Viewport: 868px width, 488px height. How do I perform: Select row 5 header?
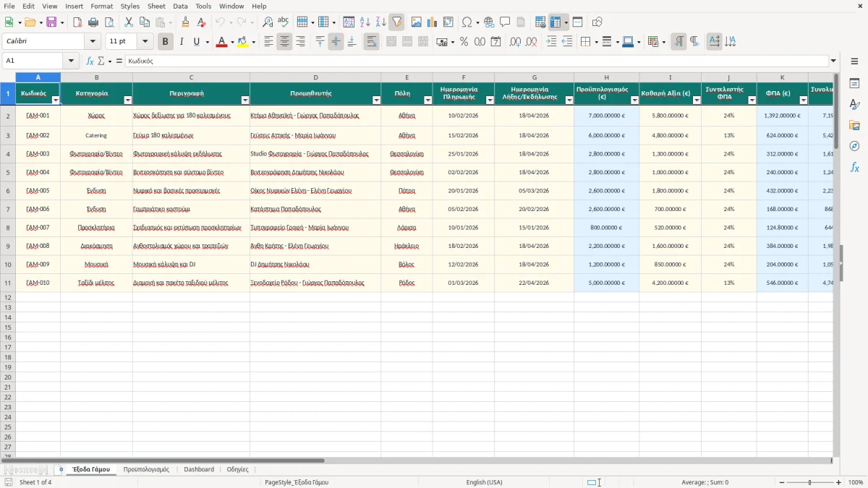(8, 172)
